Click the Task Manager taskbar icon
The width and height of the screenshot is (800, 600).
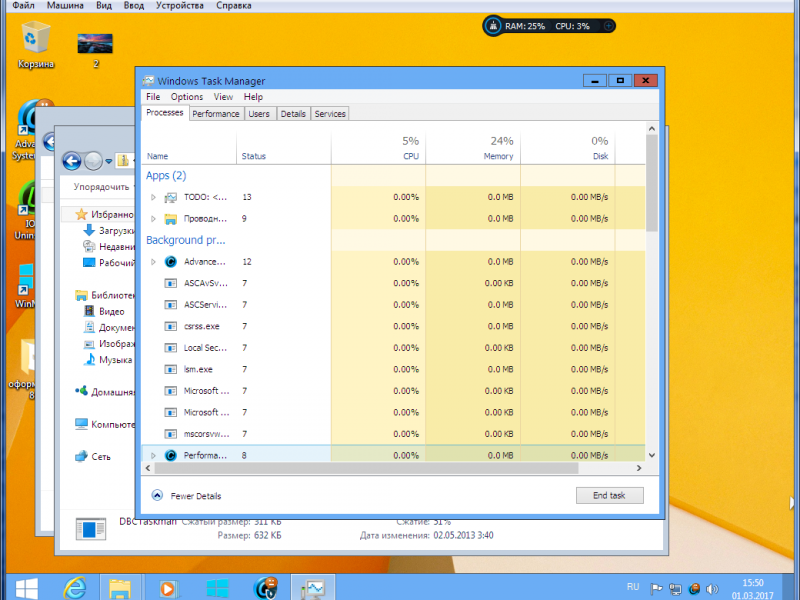313,588
